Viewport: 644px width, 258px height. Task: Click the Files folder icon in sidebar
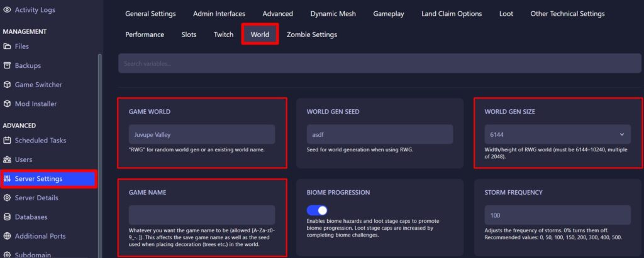(8, 46)
